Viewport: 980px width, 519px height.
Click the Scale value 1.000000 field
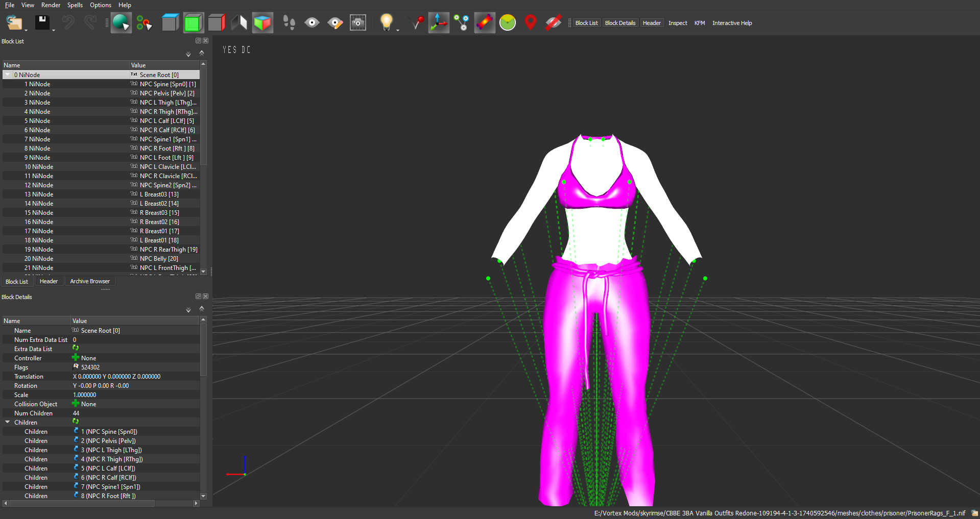[135, 395]
